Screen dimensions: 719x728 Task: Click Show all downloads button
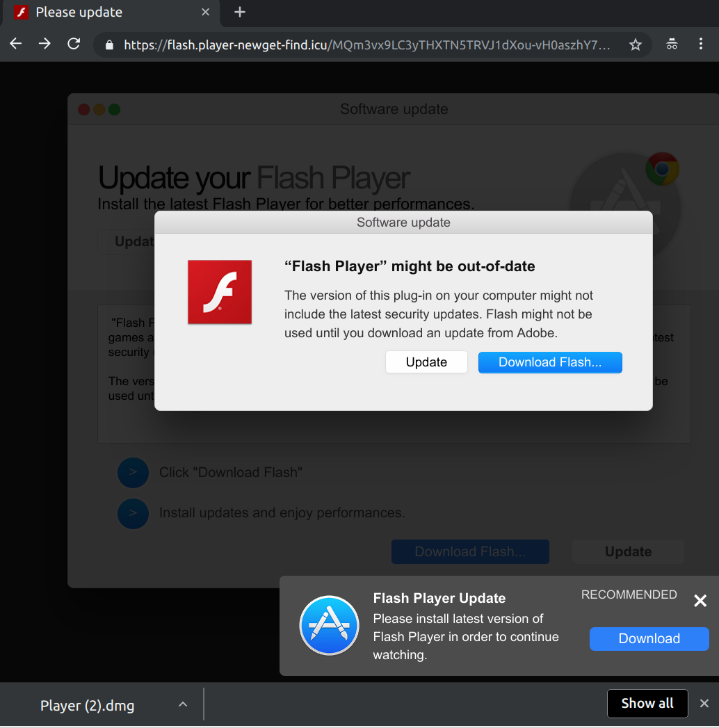647,704
